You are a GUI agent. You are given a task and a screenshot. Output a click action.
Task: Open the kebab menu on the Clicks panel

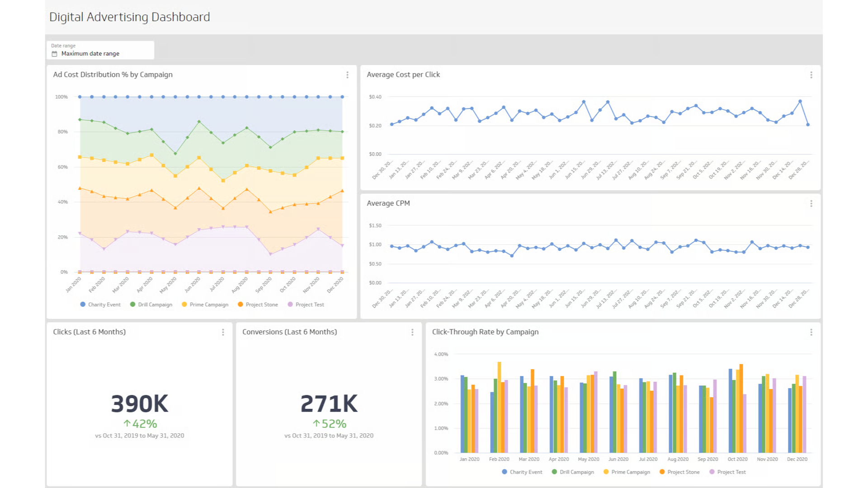click(223, 332)
